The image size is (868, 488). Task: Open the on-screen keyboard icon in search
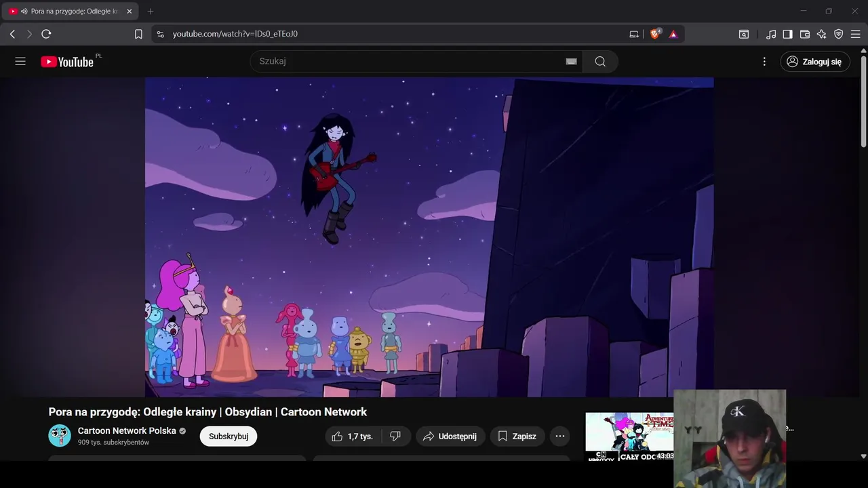572,61
